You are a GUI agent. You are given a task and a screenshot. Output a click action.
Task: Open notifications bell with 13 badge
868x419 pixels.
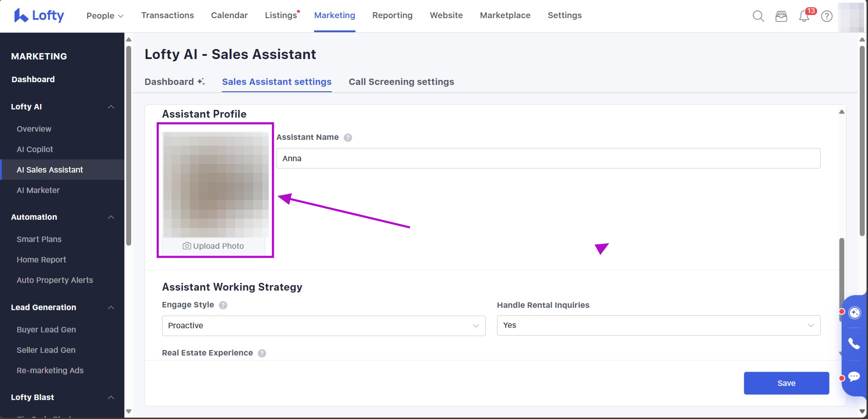pos(805,16)
